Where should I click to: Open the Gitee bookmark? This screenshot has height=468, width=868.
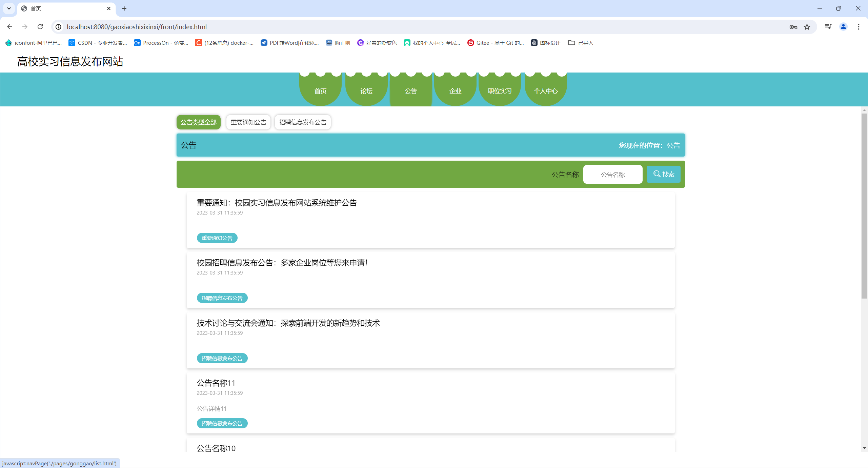(496, 43)
